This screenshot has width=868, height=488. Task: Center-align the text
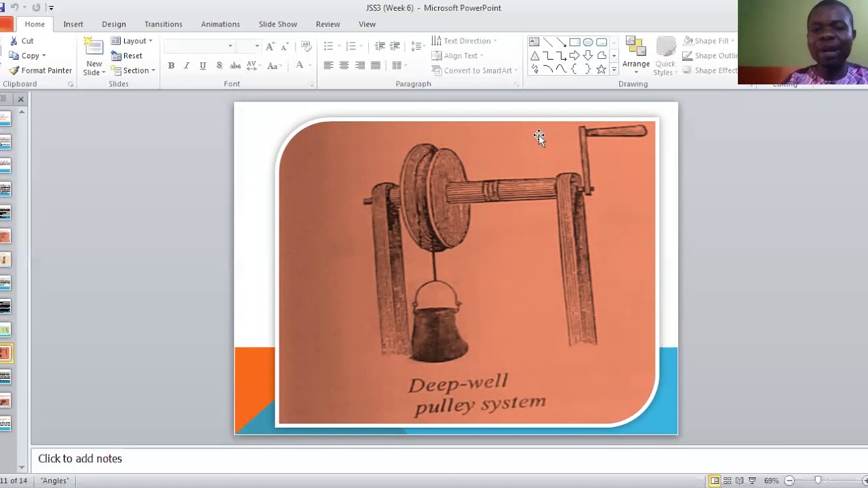point(344,66)
